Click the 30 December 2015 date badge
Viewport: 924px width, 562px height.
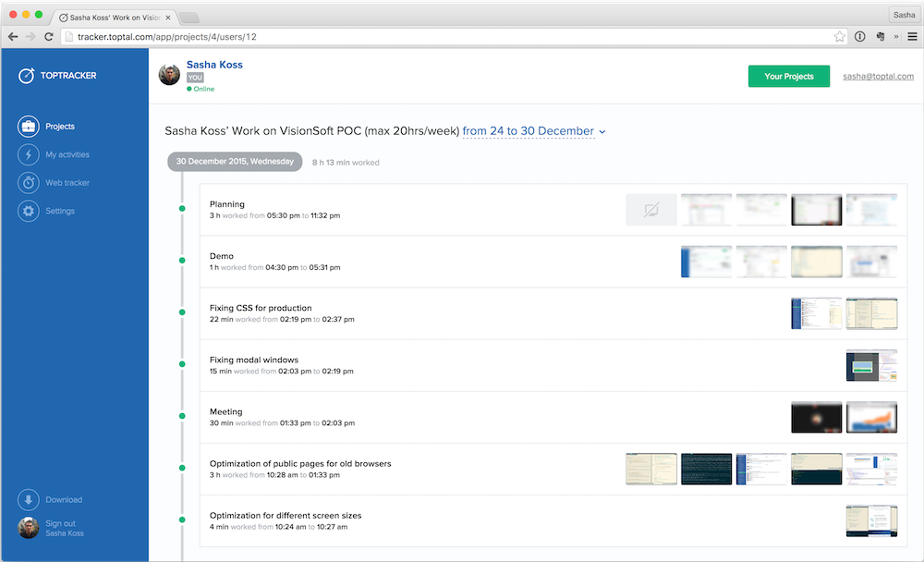[x=235, y=162]
